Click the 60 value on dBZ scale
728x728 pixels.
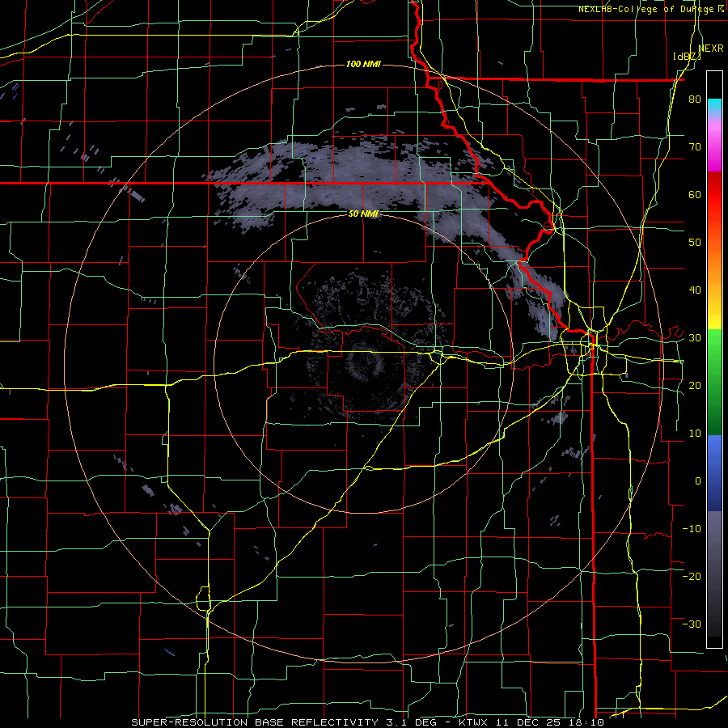click(695, 194)
